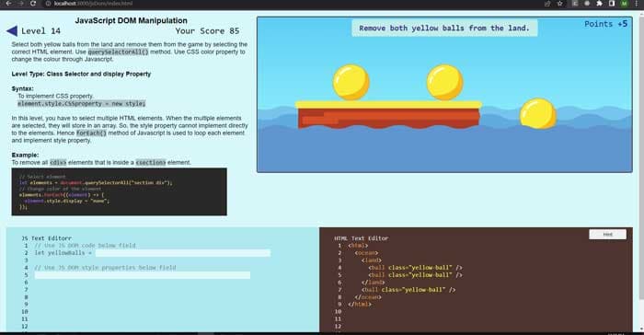Reload the page with the refresh icon
Viewport: 644px width, 335px height.
point(33,4)
